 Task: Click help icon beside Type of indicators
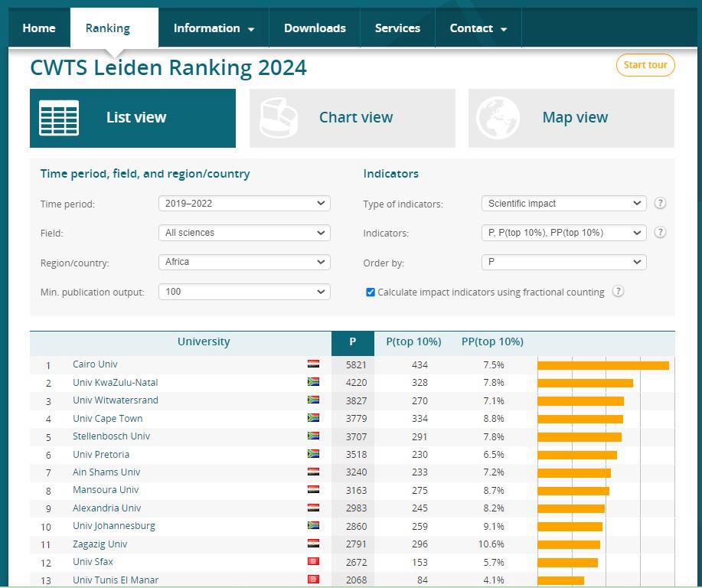click(x=660, y=204)
